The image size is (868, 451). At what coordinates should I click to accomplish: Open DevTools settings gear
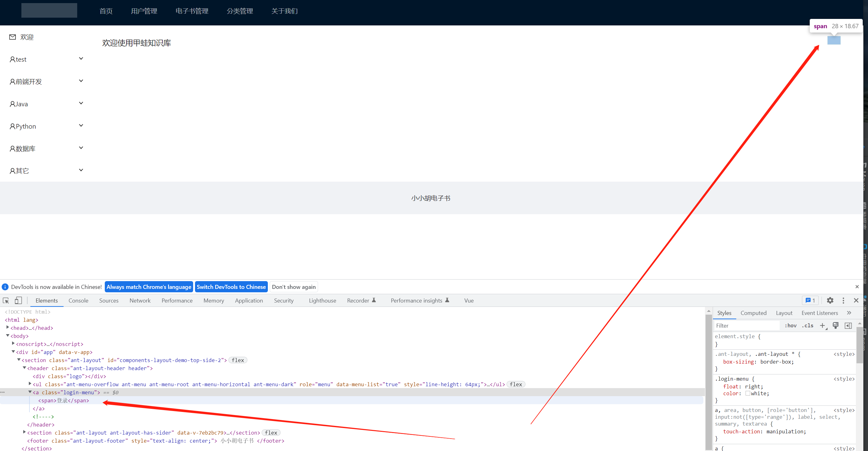point(830,300)
